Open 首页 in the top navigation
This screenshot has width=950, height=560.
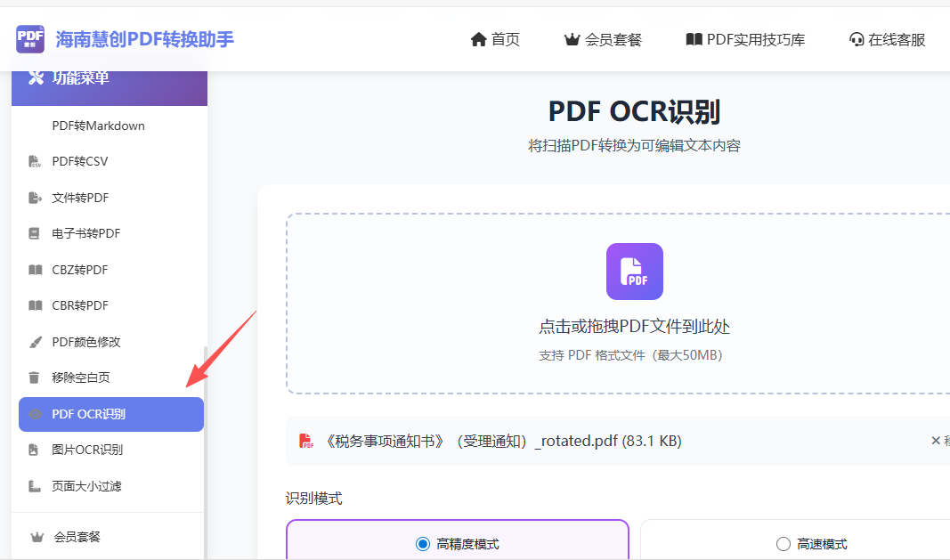click(x=496, y=40)
